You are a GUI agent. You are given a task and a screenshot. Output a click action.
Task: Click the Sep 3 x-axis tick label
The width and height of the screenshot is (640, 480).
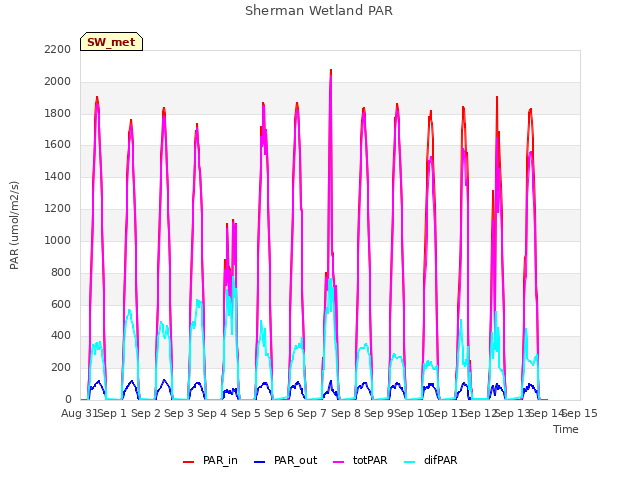(180, 413)
